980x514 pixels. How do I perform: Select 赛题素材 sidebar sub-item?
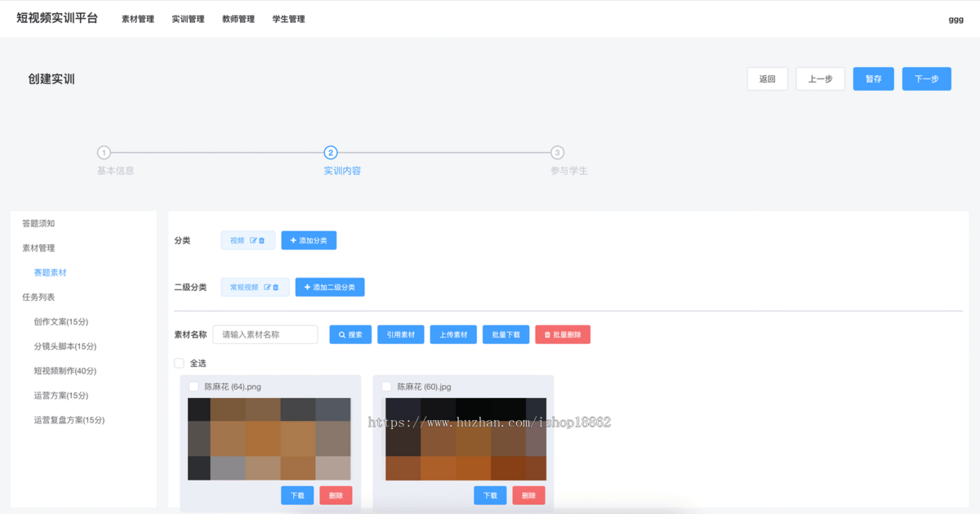point(50,272)
